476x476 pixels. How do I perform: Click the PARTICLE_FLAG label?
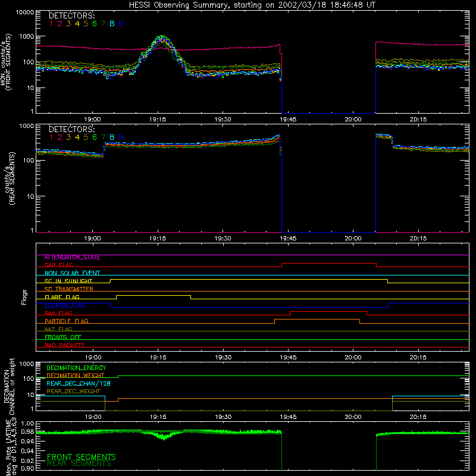(67, 321)
